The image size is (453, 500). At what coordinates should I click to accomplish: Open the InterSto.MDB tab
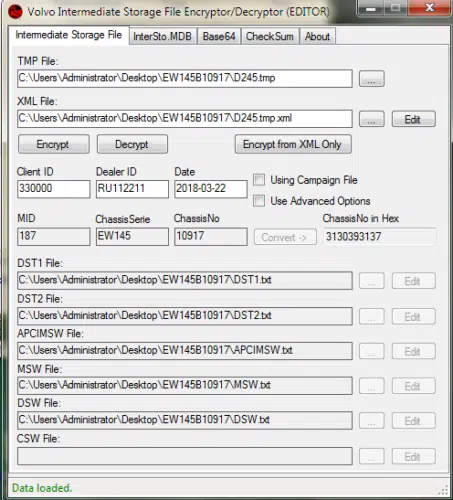pyautogui.click(x=163, y=36)
